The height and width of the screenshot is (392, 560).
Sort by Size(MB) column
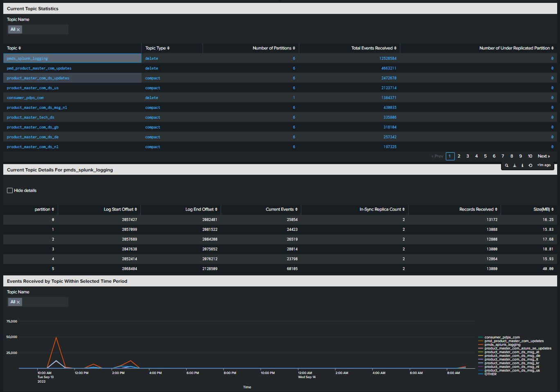[544, 209]
